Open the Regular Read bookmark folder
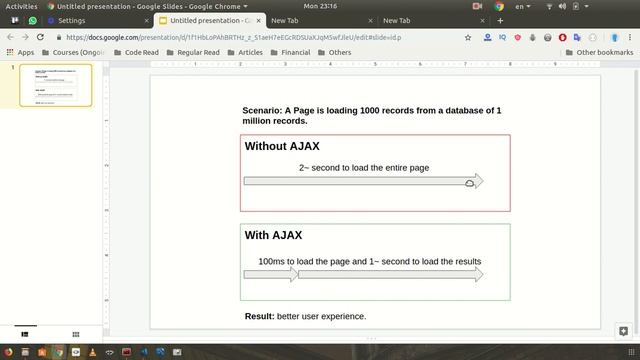This screenshot has height=360, width=640. pyautogui.click(x=193, y=52)
